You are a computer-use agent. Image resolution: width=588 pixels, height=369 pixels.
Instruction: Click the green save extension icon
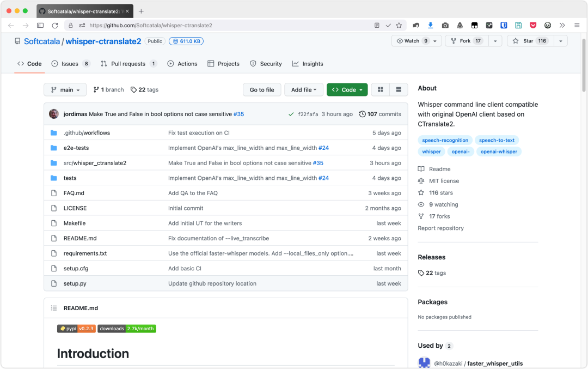pyautogui.click(x=518, y=26)
